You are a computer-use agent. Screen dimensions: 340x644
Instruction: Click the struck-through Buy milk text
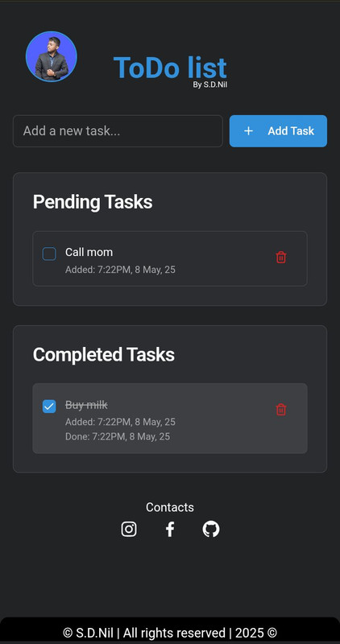86,405
